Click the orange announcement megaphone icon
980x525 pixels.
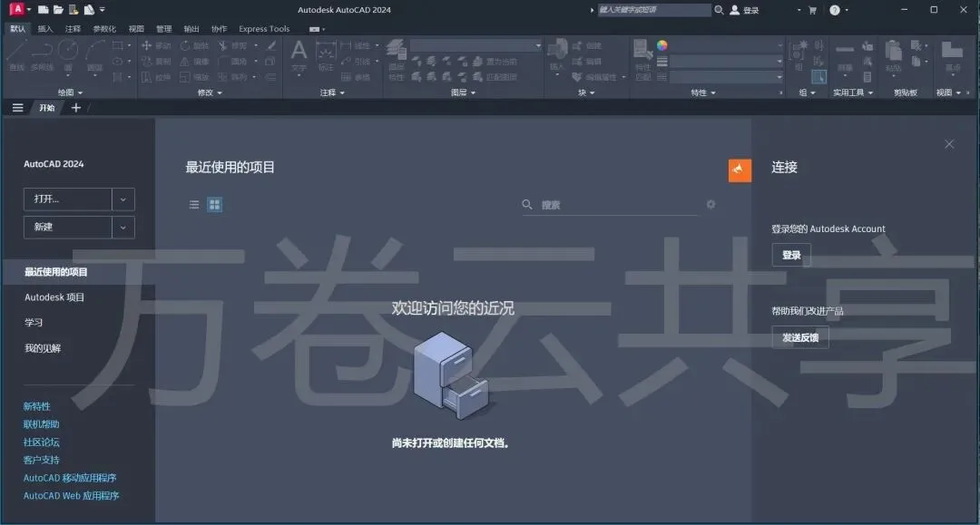coord(740,170)
